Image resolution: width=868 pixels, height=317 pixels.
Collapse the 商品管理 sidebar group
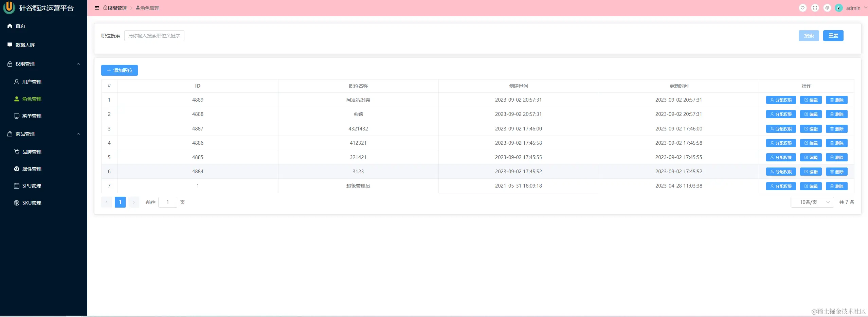[43, 134]
